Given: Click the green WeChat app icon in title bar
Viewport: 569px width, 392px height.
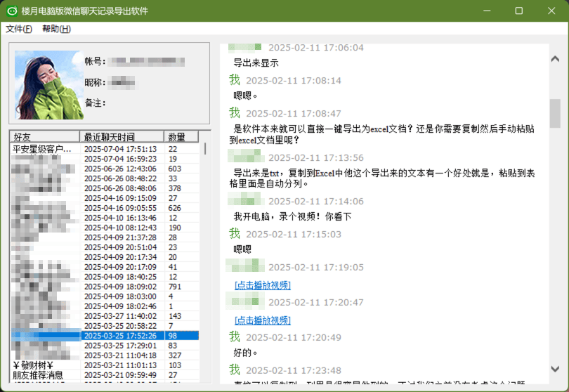Looking at the screenshot, I should click(12, 11).
